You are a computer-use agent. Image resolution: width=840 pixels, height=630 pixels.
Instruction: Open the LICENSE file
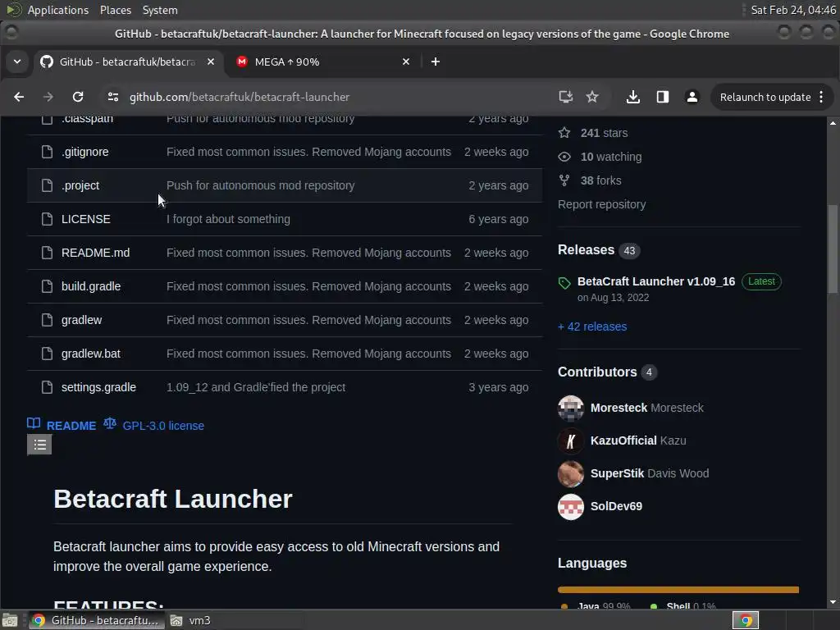point(85,219)
